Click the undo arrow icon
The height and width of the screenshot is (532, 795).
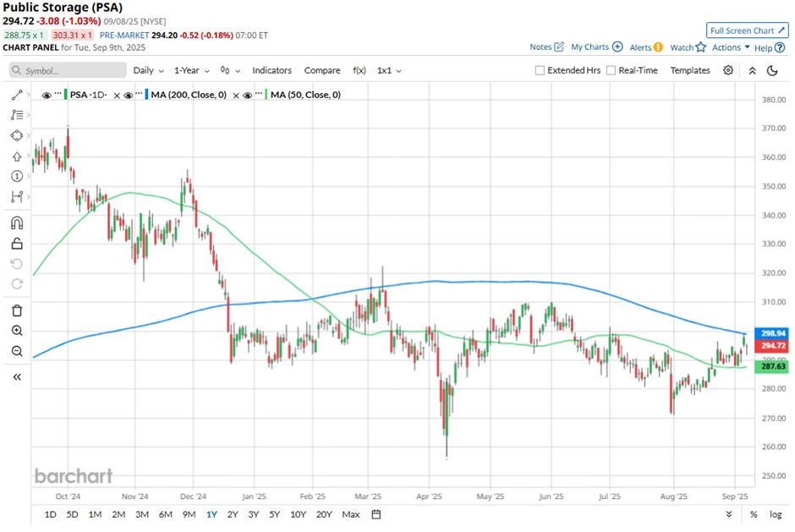tap(17, 264)
